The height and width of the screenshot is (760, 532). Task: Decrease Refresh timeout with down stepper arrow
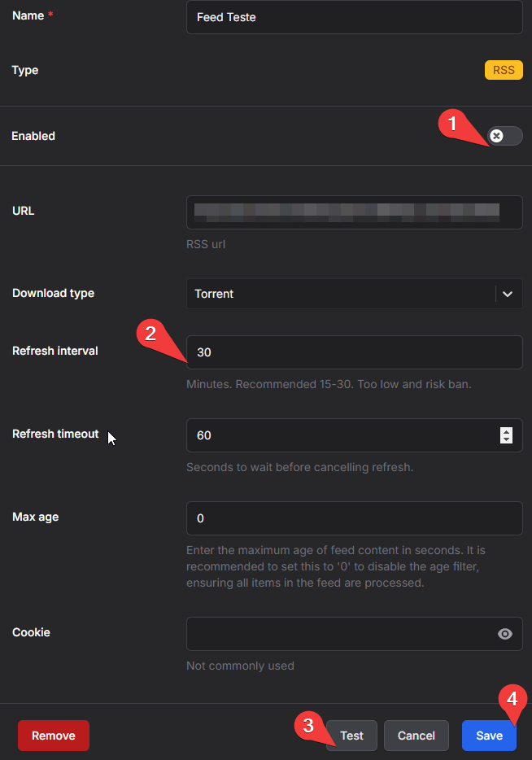coord(506,440)
